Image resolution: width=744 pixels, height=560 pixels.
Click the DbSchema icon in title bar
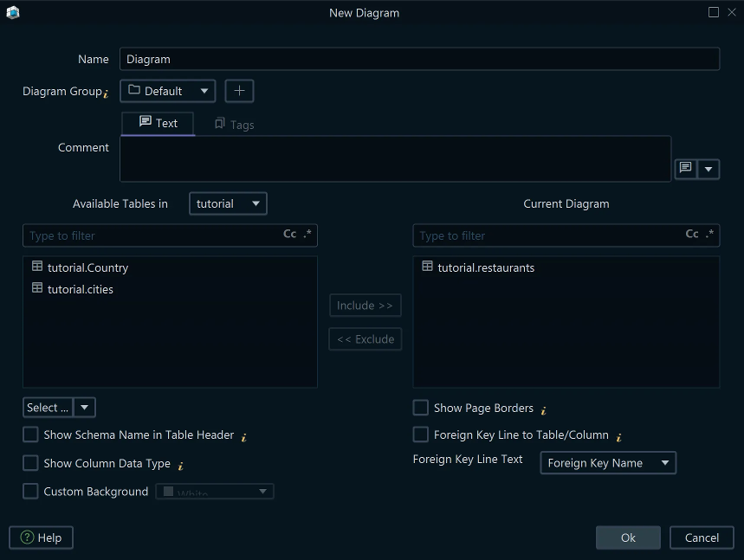(12, 12)
